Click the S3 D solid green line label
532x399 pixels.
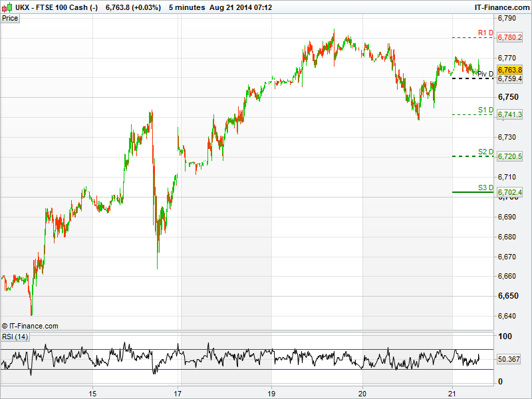click(485, 188)
